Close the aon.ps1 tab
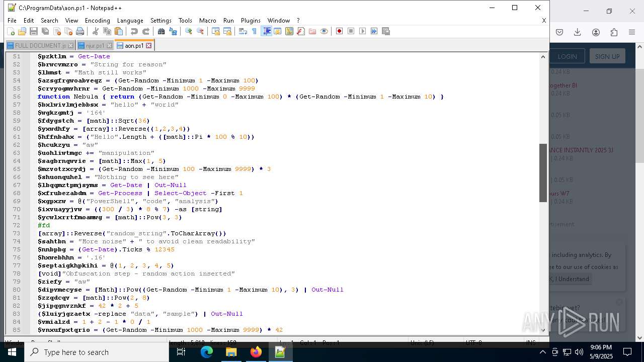Screen dimensions: 644x362 [x=149, y=46]
